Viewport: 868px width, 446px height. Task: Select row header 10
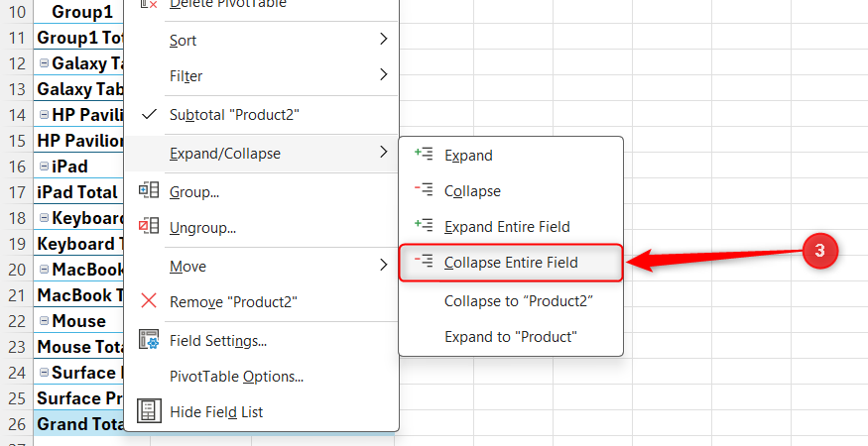tap(17, 12)
